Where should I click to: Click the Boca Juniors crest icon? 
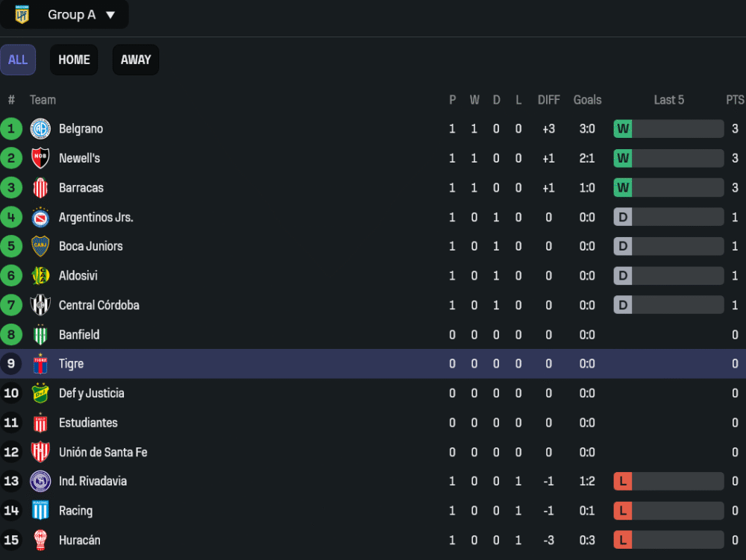click(40, 246)
